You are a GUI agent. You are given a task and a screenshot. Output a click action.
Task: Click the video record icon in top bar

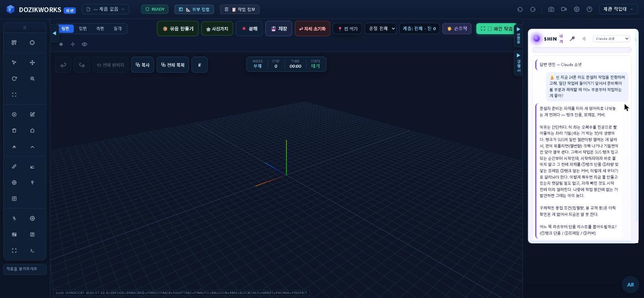point(564,9)
